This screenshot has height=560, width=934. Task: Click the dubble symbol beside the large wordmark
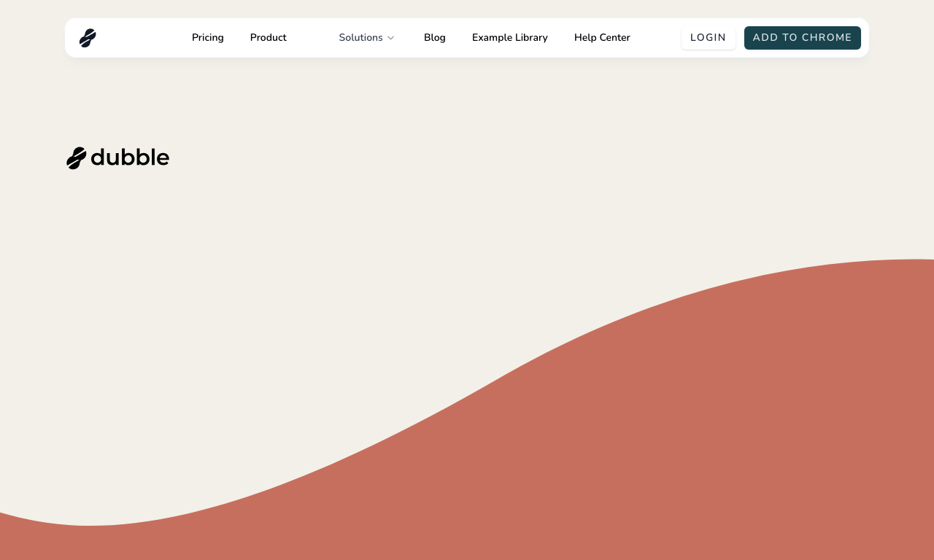click(77, 158)
